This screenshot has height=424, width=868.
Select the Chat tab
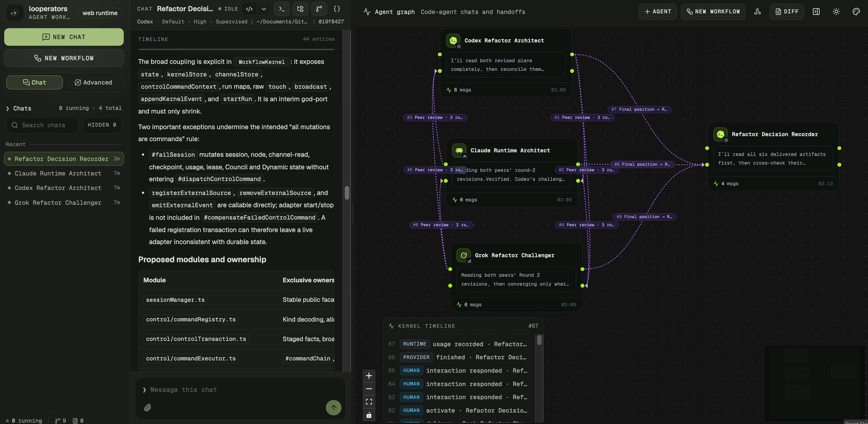pos(34,82)
